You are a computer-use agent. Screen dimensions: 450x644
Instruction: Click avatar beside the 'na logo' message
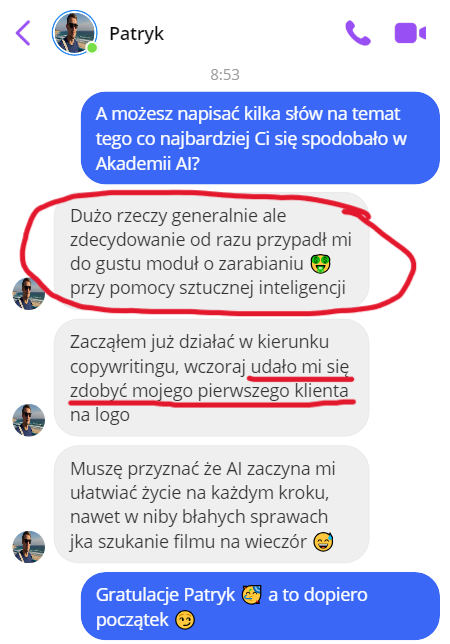tap(28, 420)
